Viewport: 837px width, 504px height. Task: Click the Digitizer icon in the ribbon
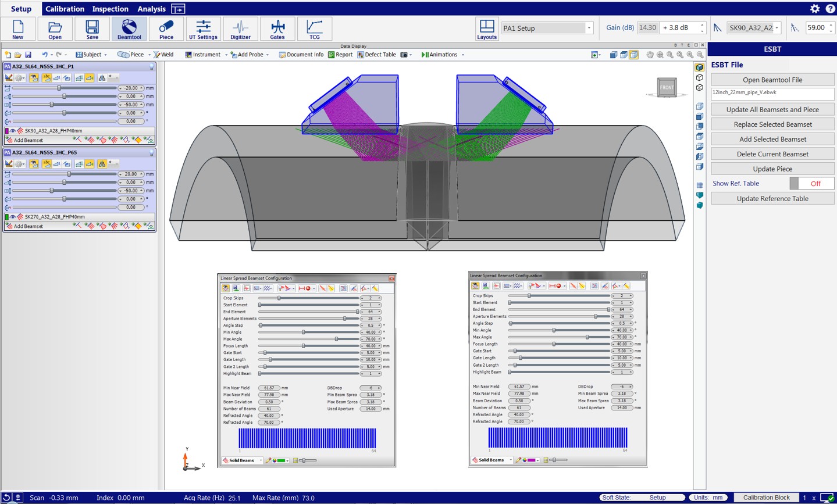point(240,29)
